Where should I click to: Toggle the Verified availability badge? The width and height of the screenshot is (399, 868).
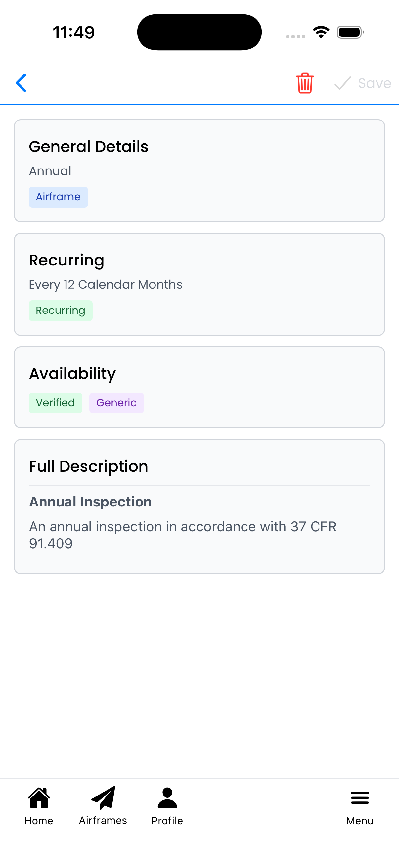[55, 402]
